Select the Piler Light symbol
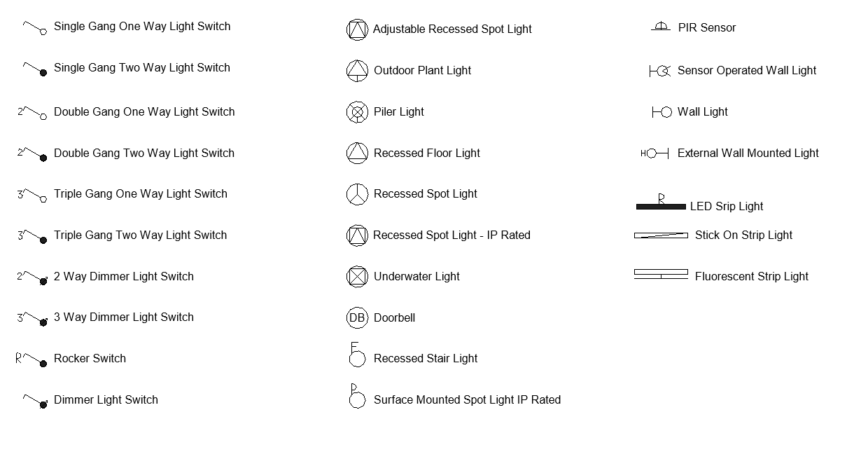868x452 pixels. pyautogui.click(x=357, y=112)
